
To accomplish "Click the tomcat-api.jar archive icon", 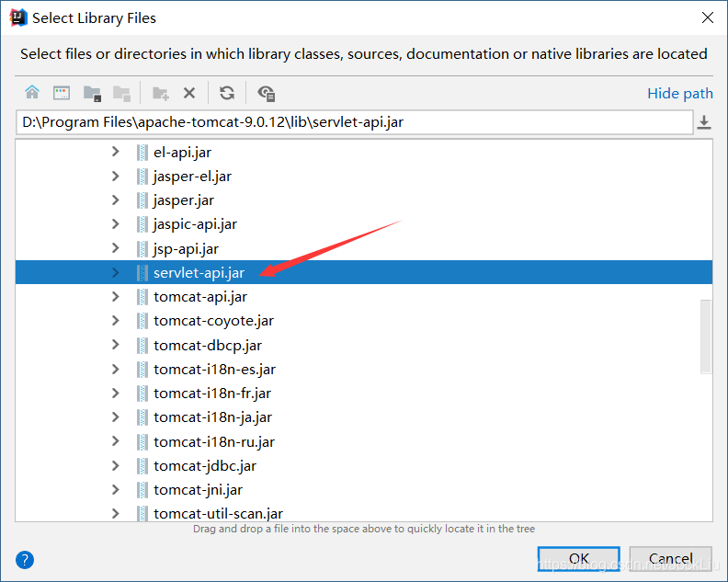I will pyautogui.click(x=142, y=297).
